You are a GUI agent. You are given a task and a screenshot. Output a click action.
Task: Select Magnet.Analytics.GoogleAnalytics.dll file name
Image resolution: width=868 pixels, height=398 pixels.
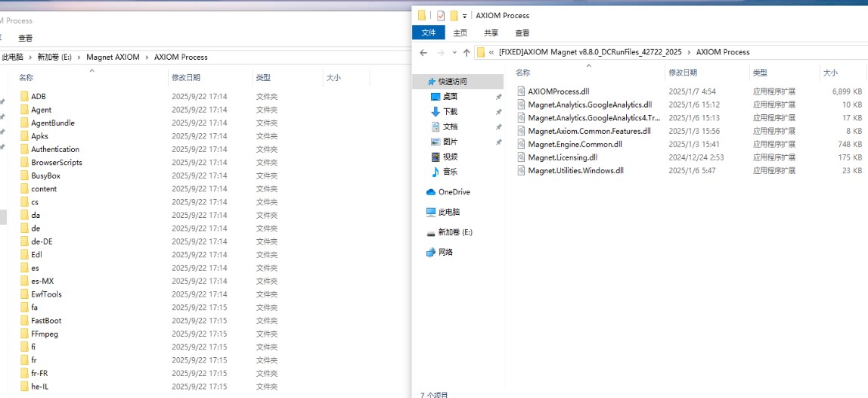[x=590, y=104]
